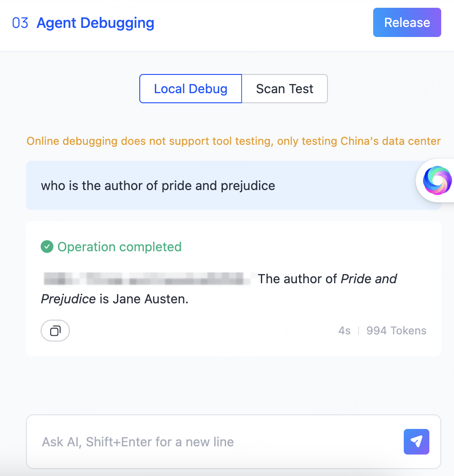Click the 03 step number

coord(20,23)
